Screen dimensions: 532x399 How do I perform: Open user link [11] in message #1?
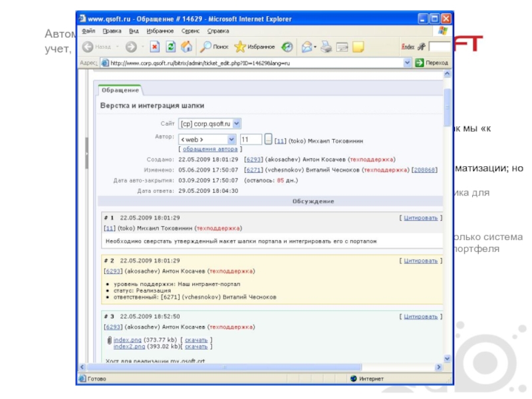click(110, 228)
